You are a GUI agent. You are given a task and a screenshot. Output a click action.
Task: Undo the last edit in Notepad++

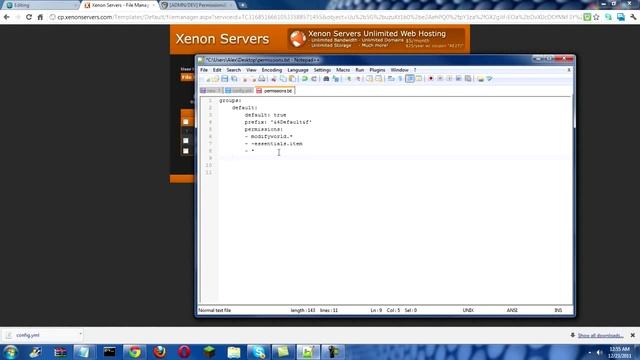tap(304, 78)
